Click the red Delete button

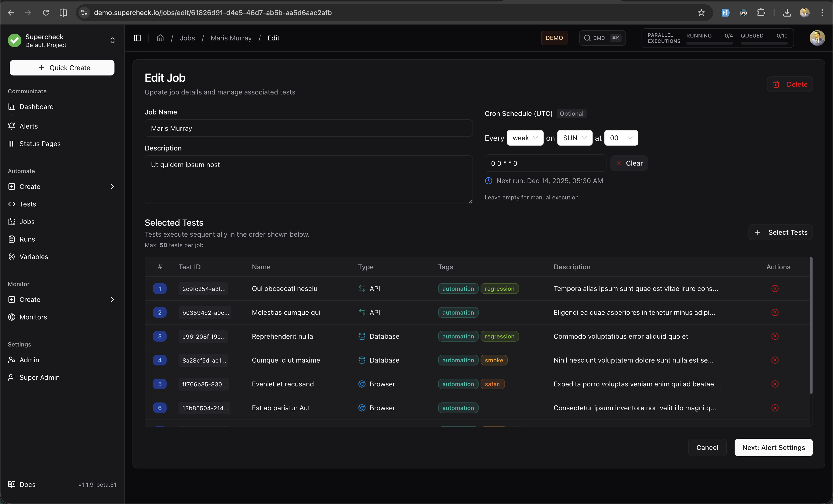[790, 84]
